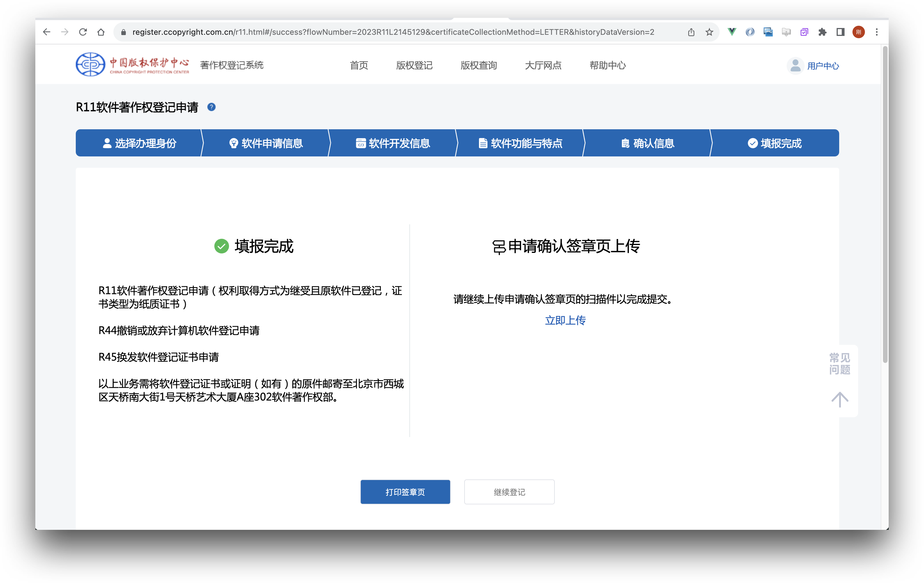Go back with the browser back arrow
This screenshot has height=583, width=924.
[46, 32]
